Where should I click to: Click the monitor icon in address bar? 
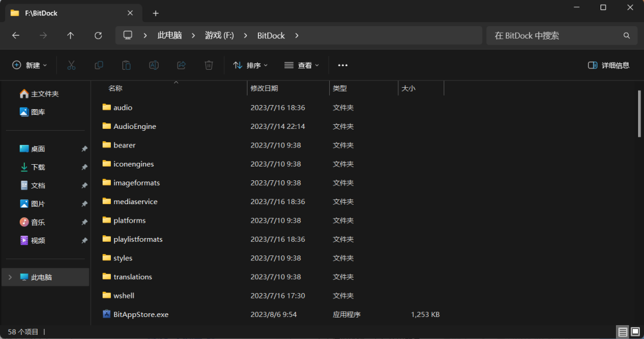pos(128,35)
